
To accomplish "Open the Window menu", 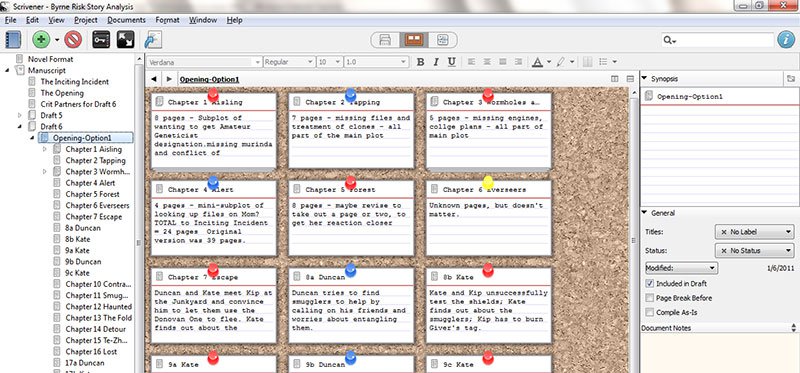I will 203,20.
